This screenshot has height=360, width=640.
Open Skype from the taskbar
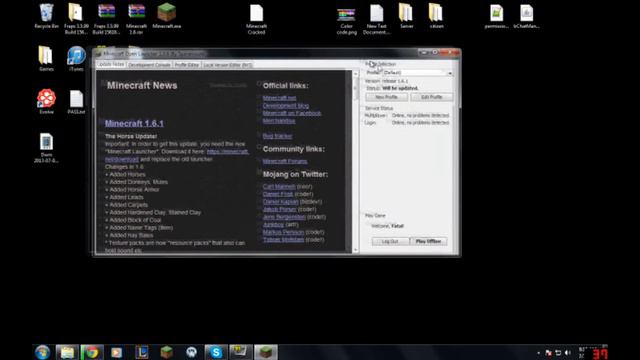coord(216,352)
